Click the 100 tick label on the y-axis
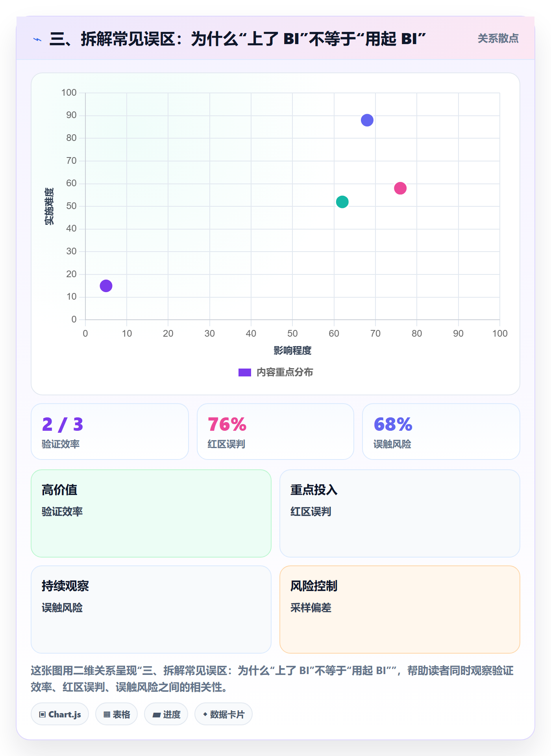Image resolution: width=551 pixels, height=756 pixels. coord(69,93)
